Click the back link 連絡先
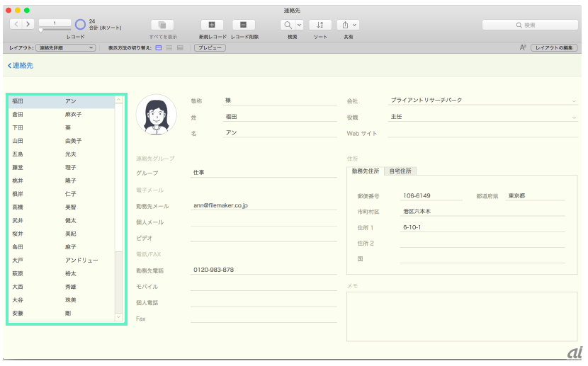The width and height of the screenshot is (588, 366). click(x=21, y=66)
